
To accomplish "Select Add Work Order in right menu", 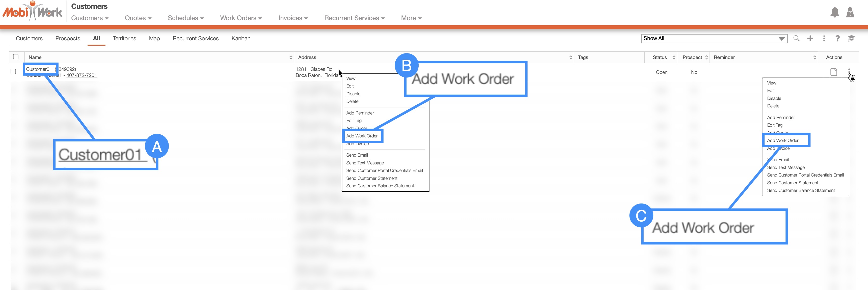I will pyautogui.click(x=782, y=140).
